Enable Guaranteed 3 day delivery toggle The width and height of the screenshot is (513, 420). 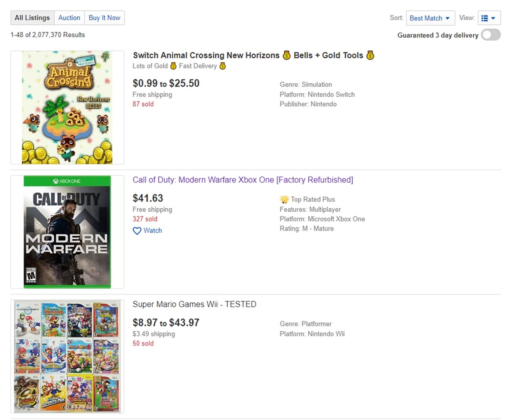(491, 35)
